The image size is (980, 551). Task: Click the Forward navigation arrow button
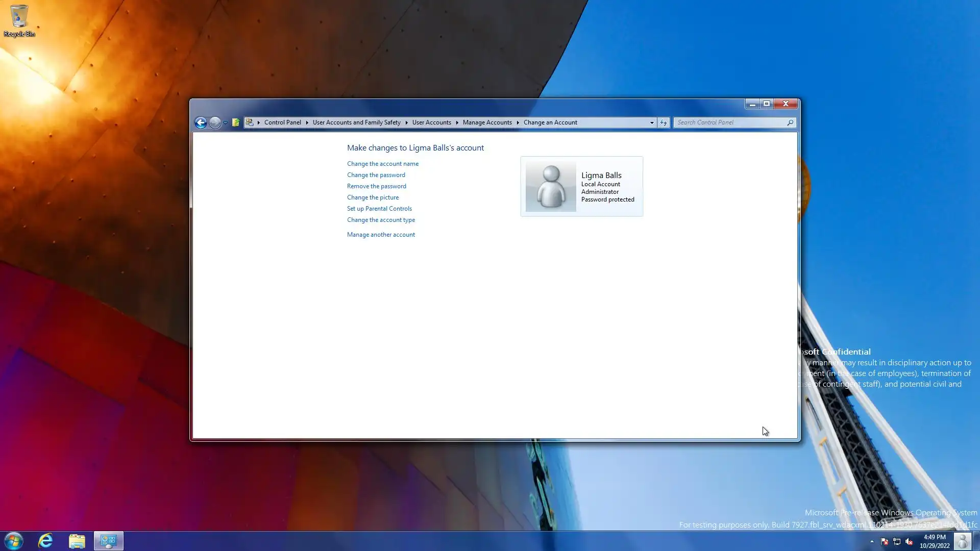coord(215,122)
